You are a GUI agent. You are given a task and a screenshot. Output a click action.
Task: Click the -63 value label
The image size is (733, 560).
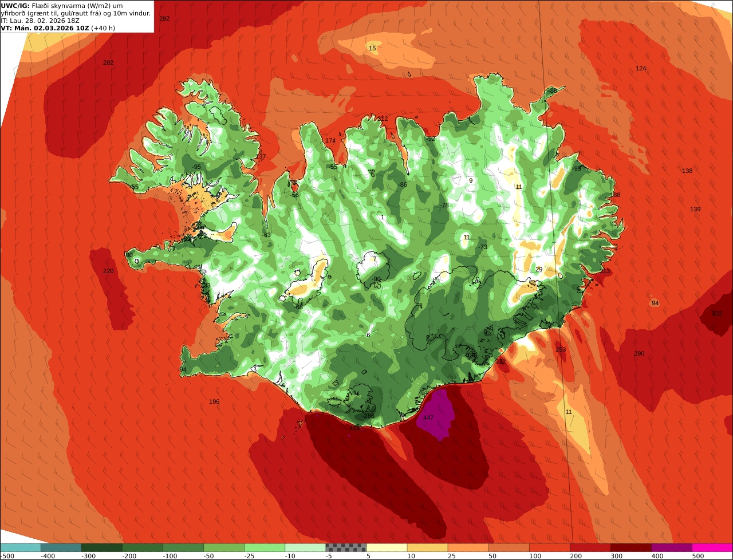coord(266,235)
